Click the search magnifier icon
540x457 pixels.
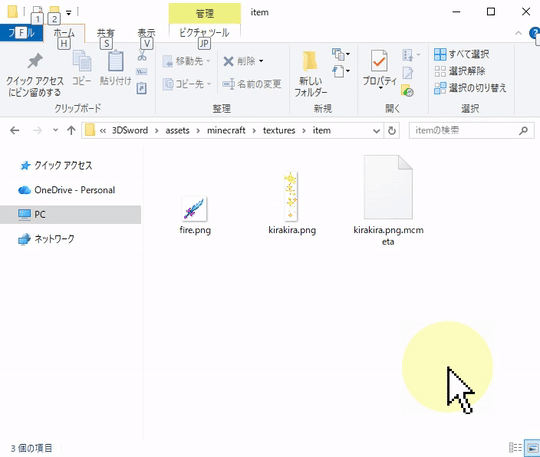pyautogui.click(x=523, y=131)
